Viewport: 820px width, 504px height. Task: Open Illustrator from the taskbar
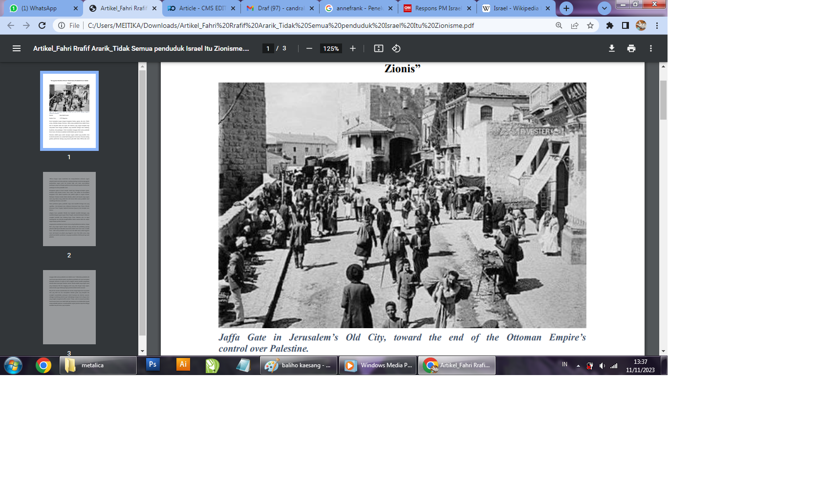tap(183, 365)
